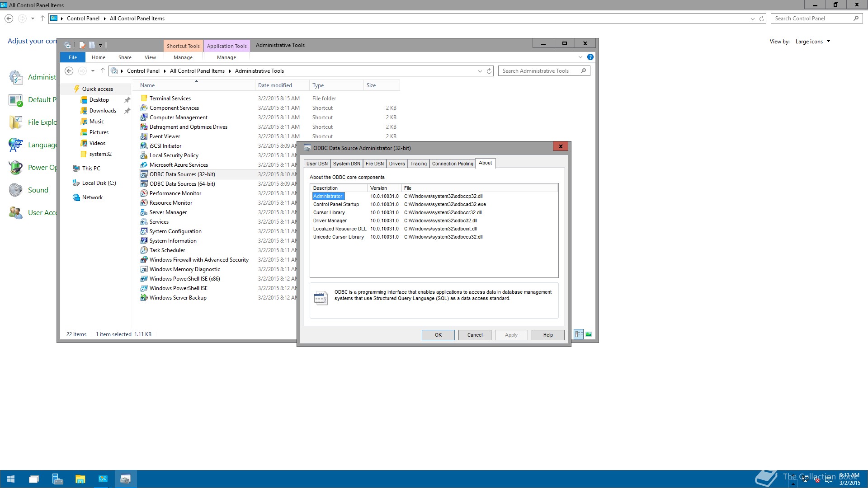
Task: Click OK in ODBC dialog
Action: [x=438, y=335]
